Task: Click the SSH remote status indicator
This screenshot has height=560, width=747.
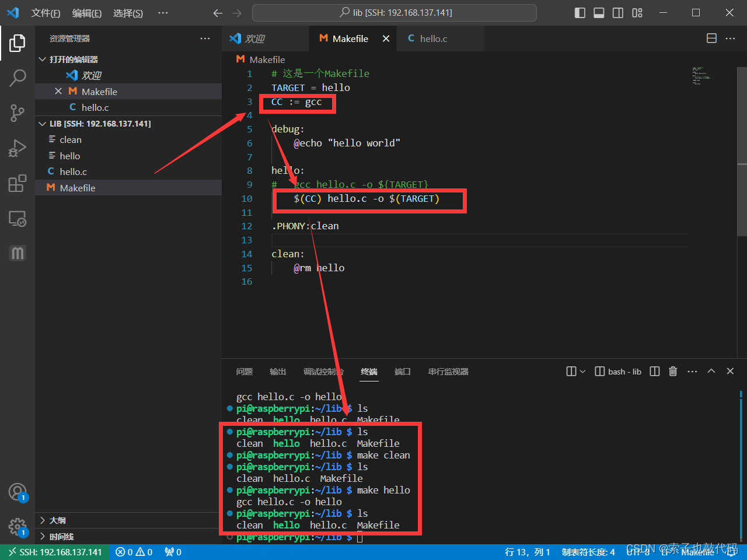Action: [55, 552]
